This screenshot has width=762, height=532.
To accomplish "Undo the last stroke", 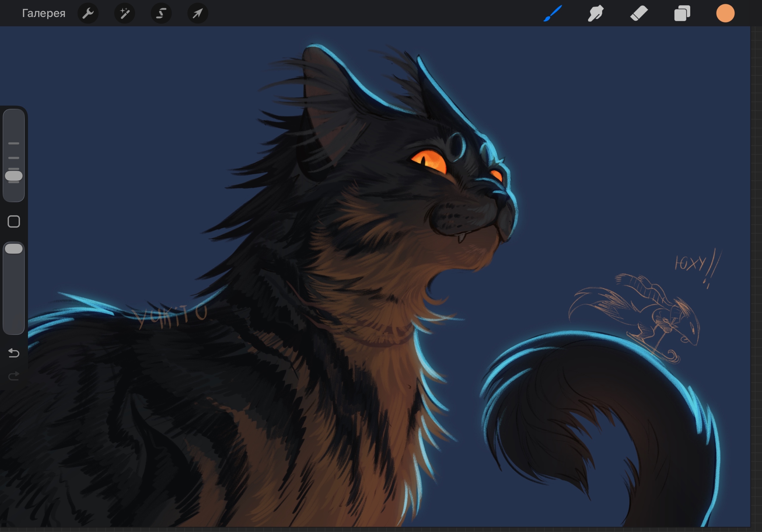I will 14,352.
